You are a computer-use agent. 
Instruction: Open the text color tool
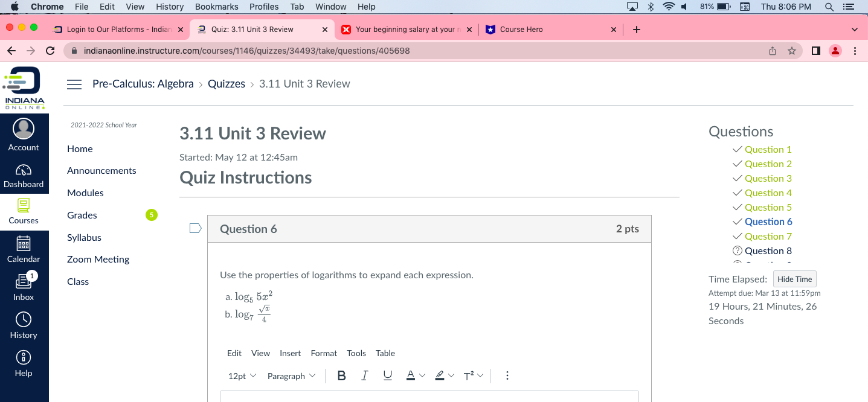point(410,375)
